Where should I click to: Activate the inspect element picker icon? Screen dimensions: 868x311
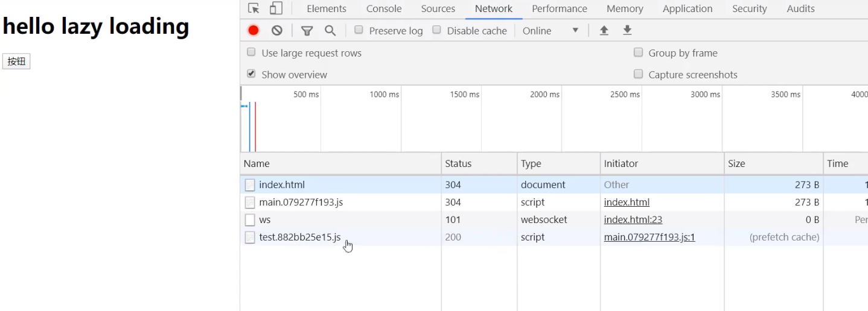click(x=254, y=8)
